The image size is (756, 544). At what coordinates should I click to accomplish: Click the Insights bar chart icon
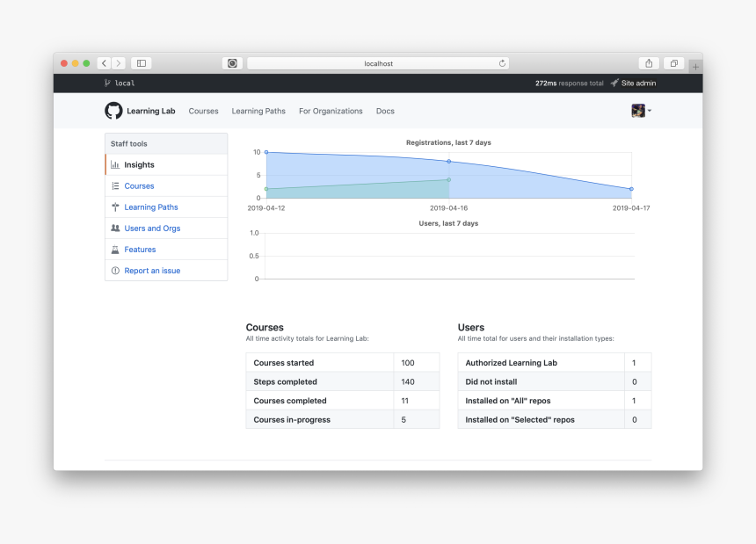coord(115,165)
